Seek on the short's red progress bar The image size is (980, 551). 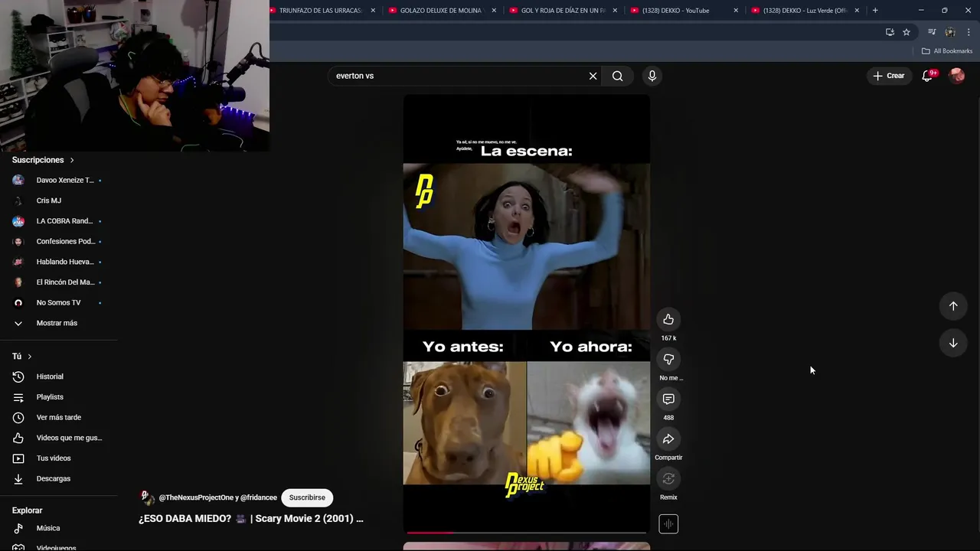[x=527, y=532]
